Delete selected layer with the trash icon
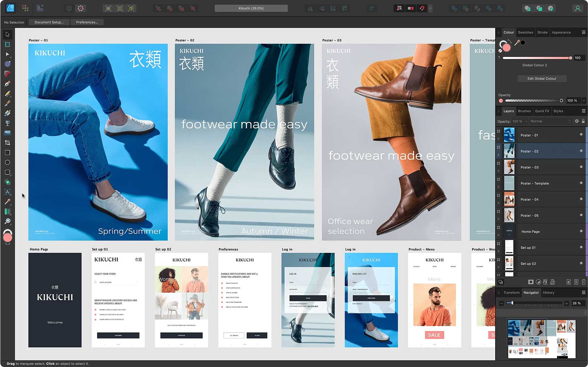The width and height of the screenshot is (588, 367). [x=584, y=282]
